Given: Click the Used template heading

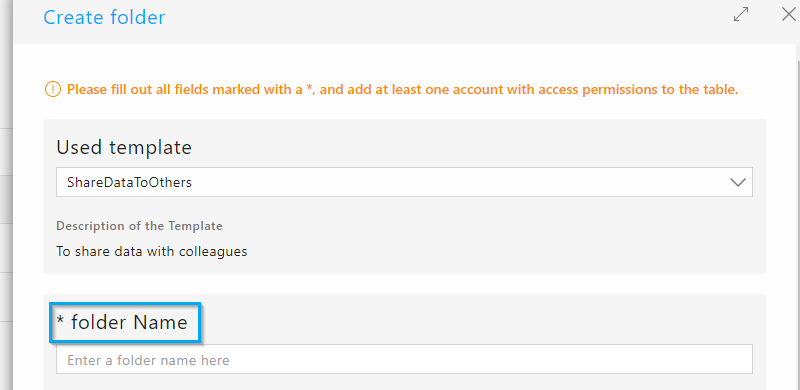Looking at the screenshot, I should (x=124, y=148).
